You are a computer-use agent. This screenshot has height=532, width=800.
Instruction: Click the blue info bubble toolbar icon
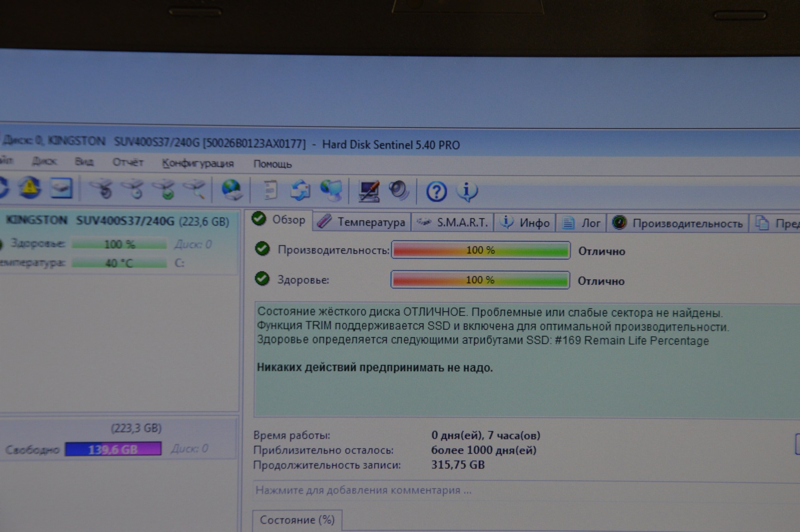pos(467,192)
